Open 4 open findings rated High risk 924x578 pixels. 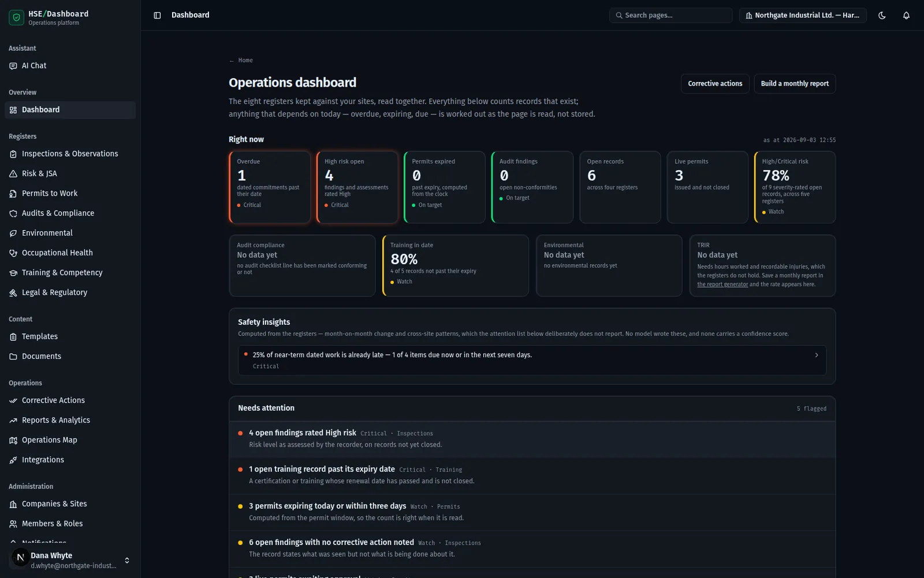point(532,439)
